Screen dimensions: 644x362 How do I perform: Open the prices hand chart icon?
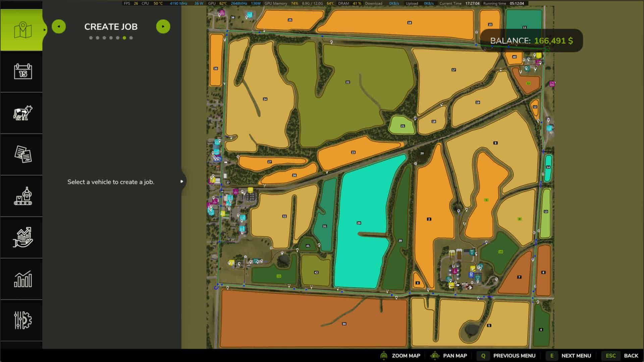(x=23, y=237)
